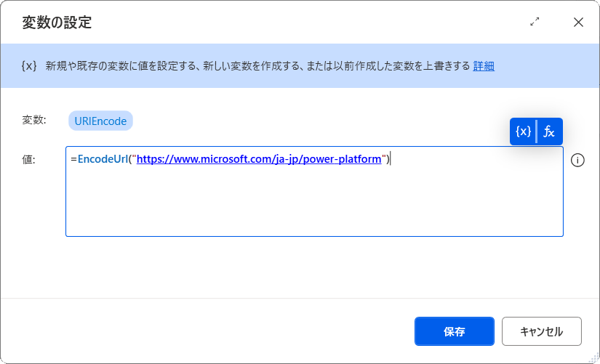Click the 値: field label
Viewport: 600px width, 364px height.
[28, 160]
